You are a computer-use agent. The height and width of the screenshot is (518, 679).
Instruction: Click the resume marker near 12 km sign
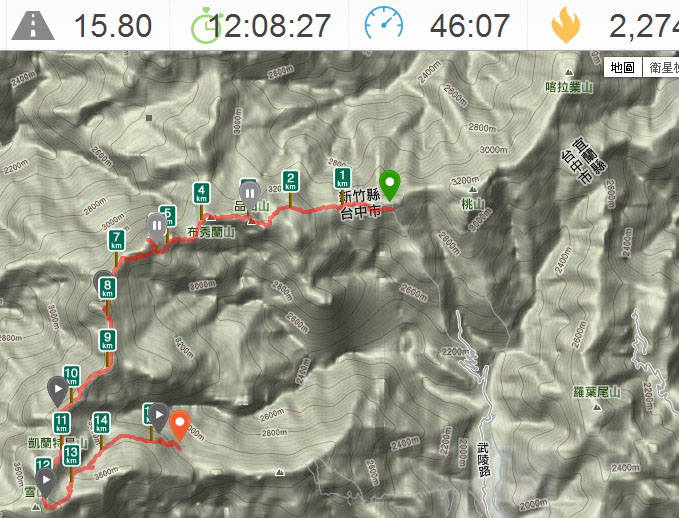(x=45, y=482)
